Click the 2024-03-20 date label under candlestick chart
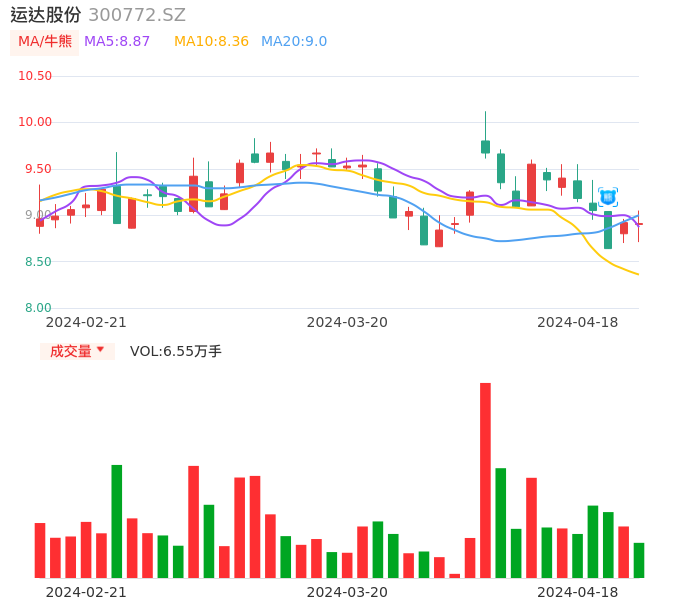This screenshot has width=686, height=606. coord(347,322)
